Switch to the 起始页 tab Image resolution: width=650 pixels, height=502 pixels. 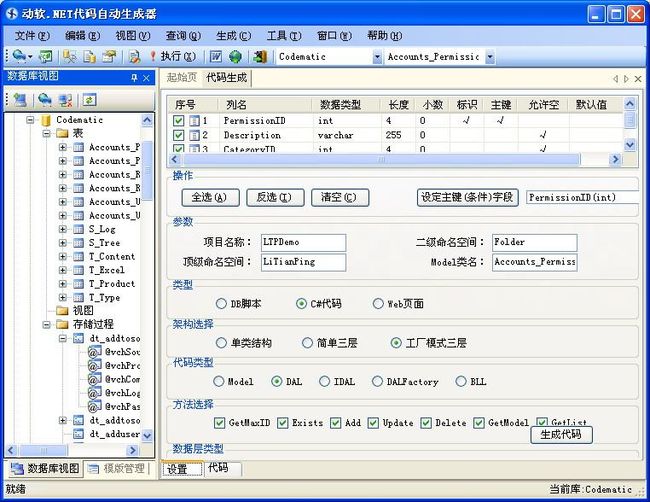click(182, 78)
